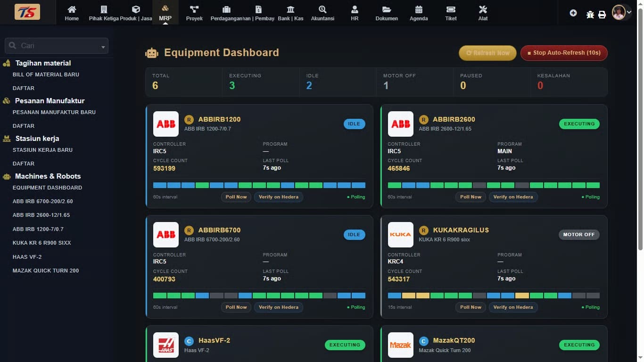This screenshot has height=362, width=644.
Task: Select the MRP tab
Action: 165,12
